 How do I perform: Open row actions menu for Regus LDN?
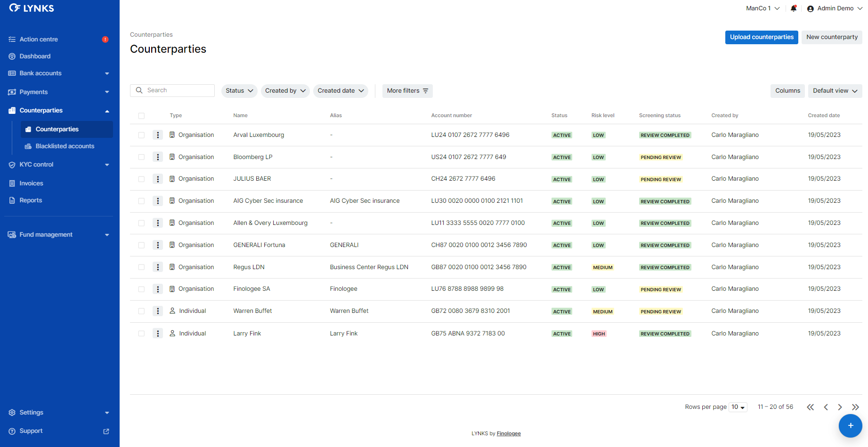click(158, 267)
